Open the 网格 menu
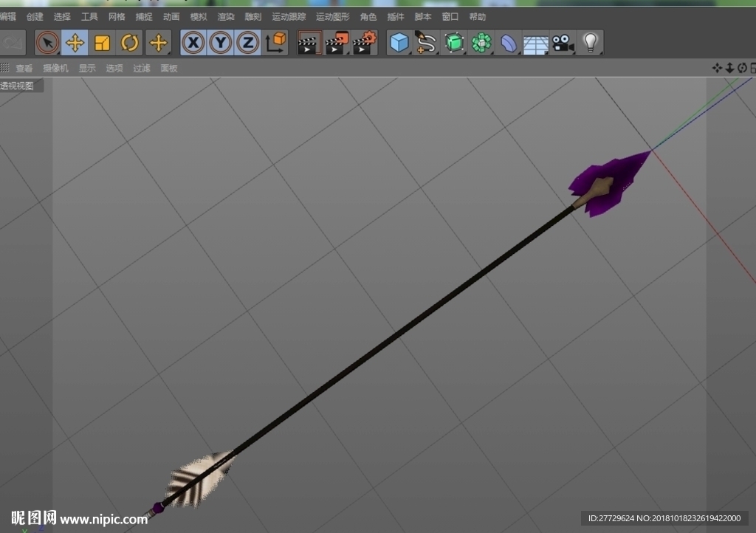The image size is (756, 533). 117,17
